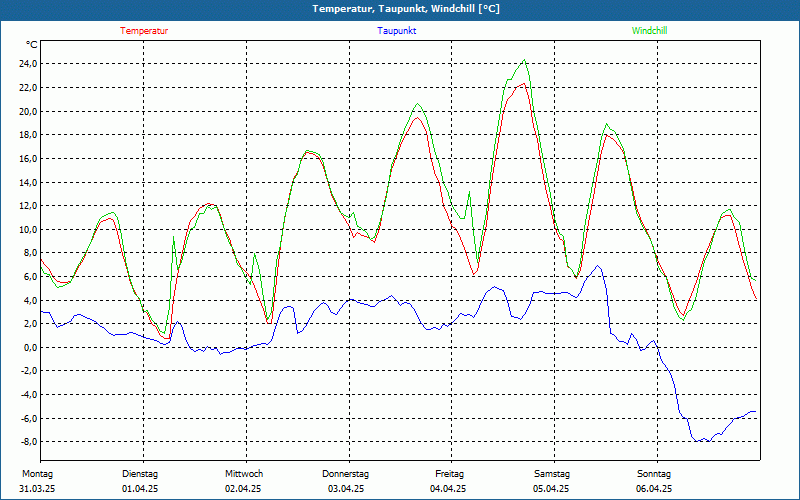Click the 2,0 y-axis value
800x500 pixels.
coord(29,323)
